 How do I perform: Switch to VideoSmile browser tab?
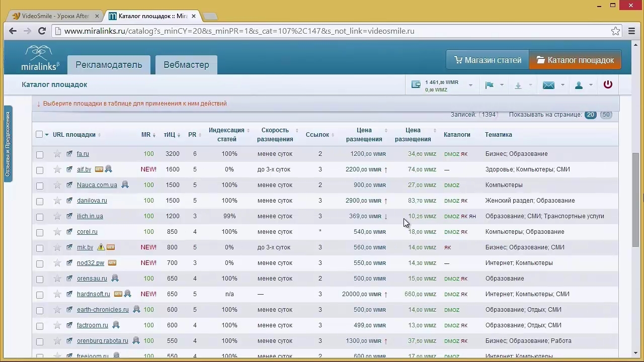pyautogui.click(x=55, y=16)
